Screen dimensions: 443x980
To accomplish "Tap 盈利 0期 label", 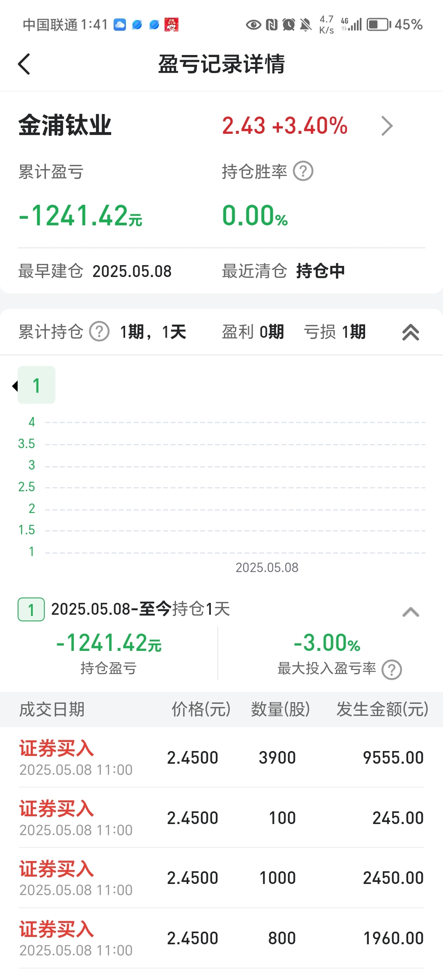I will [x=253, y=332].
